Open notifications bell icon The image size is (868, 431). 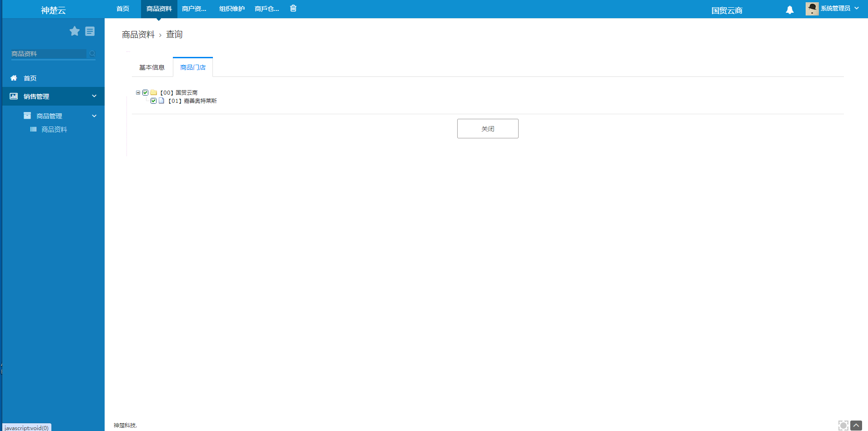point(790,10)
